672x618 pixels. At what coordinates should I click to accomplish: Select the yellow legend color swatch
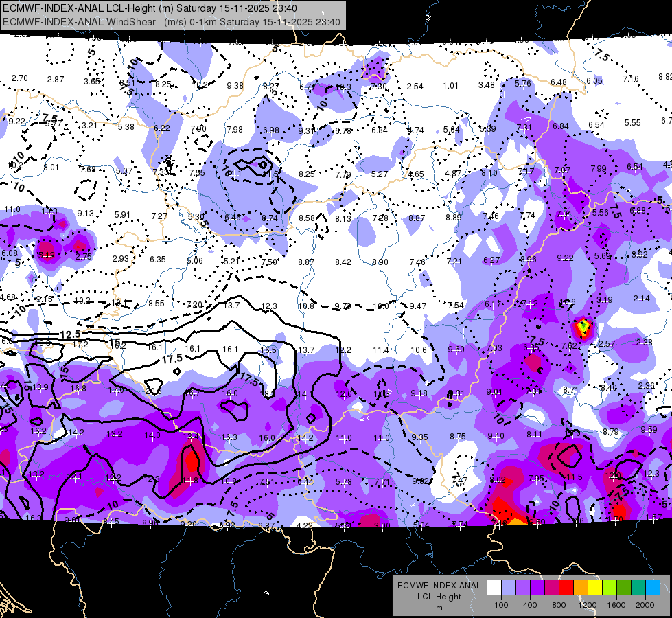click(x=595, y=588)
